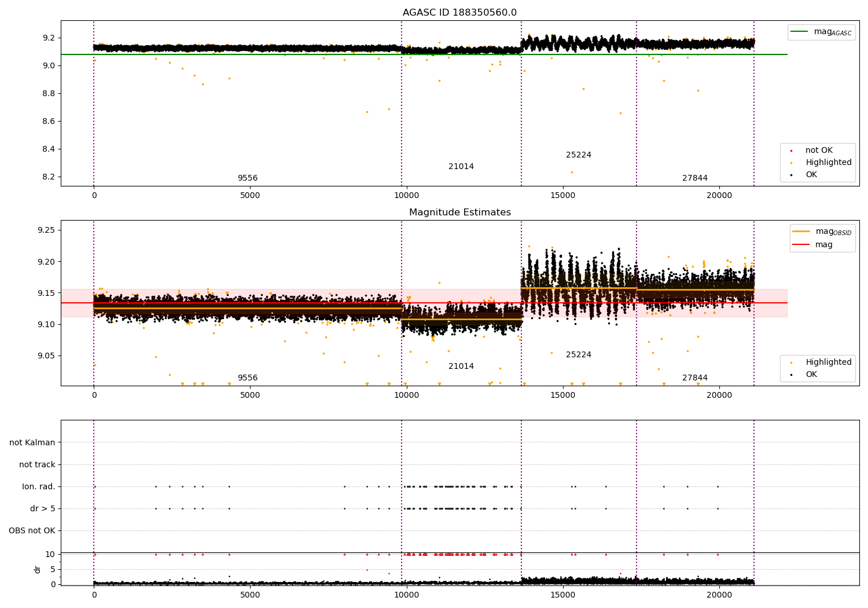Click OBSID label 25224 in Magnitude Estimates plot
The height and width of the screenshot is (608, 868).
click(x=579, y=355)
